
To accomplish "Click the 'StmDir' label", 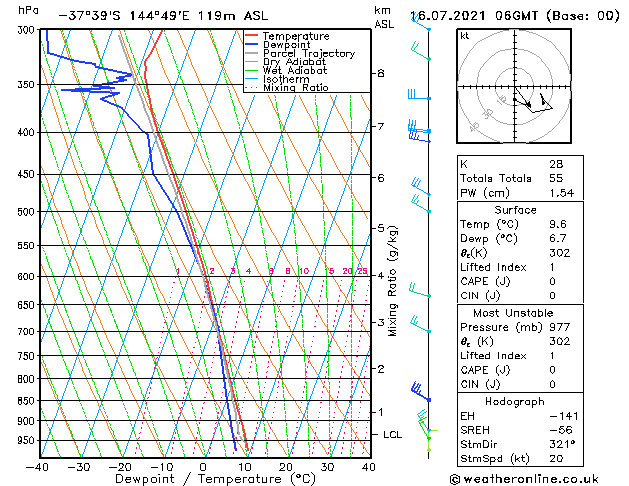I will pos(479,445).
